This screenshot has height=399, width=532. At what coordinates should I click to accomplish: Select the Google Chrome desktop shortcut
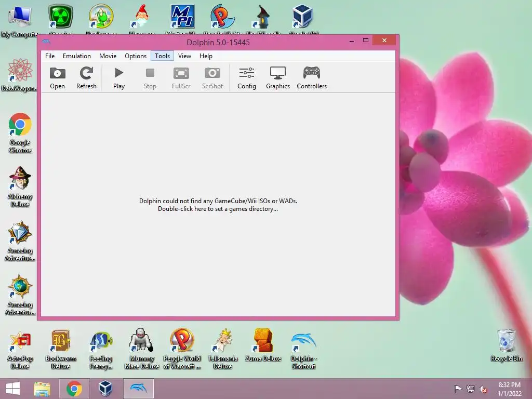pyautogui.click(x=20, y=132)
